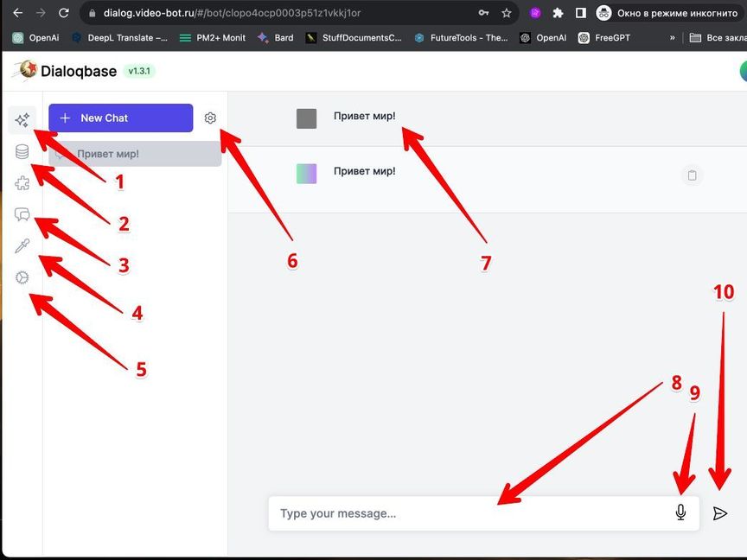Open the "Привет мир!" chat in history list
The width and height of the screenshot is (747, 560).
[x=135, y=154]
